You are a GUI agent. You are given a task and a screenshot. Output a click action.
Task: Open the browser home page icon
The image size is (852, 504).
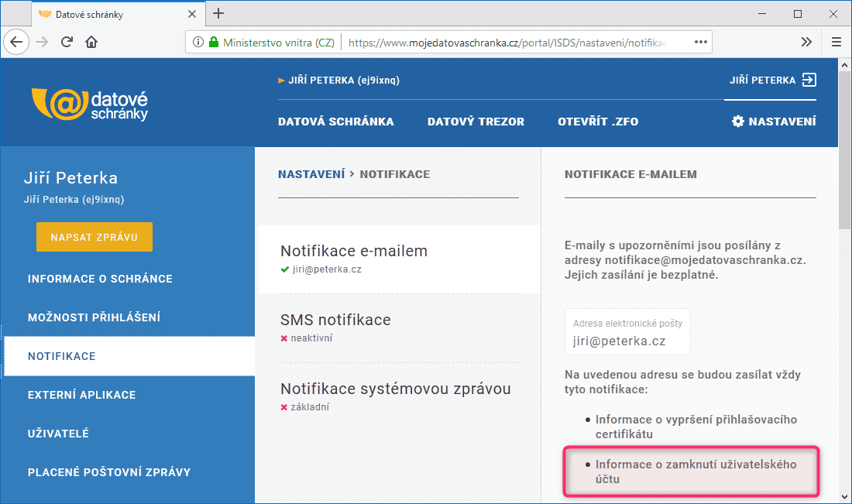[91, 42]
